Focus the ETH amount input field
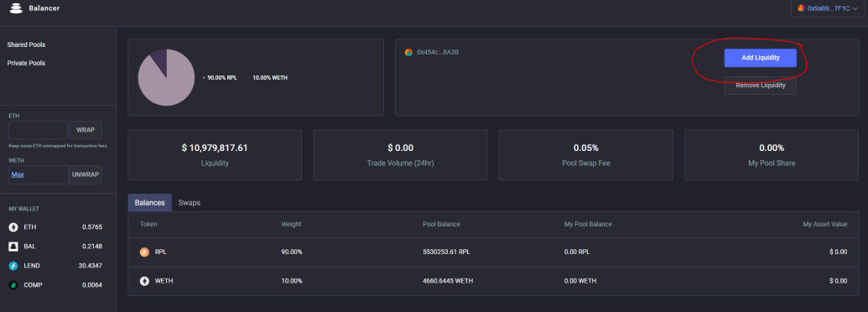 point(39,130)
